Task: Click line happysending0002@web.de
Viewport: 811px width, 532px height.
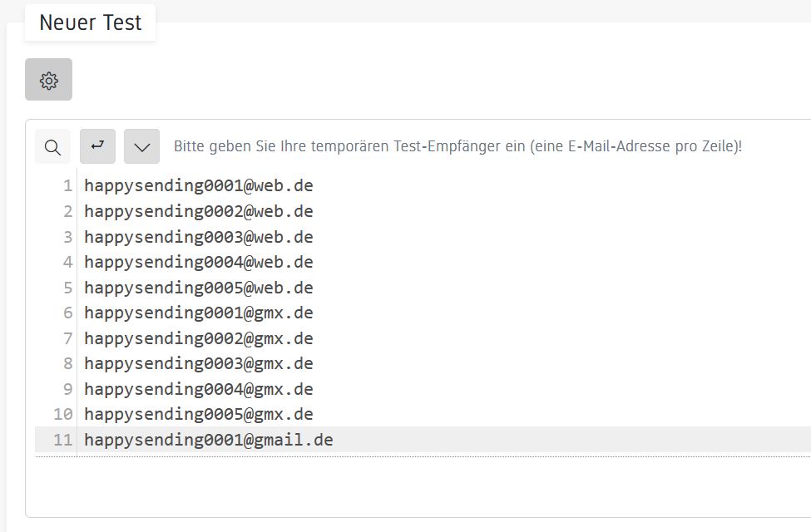Action: point(199,211)
